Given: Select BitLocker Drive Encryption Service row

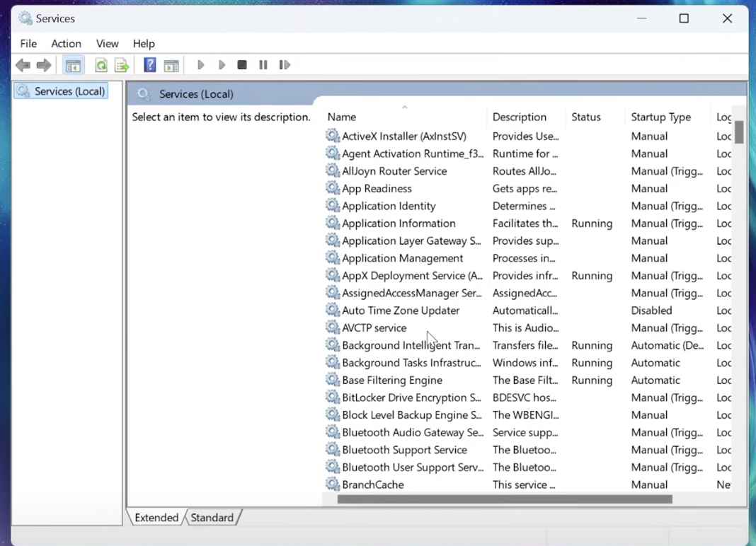Looking at the screenshot, I should [x=527, y=397].
